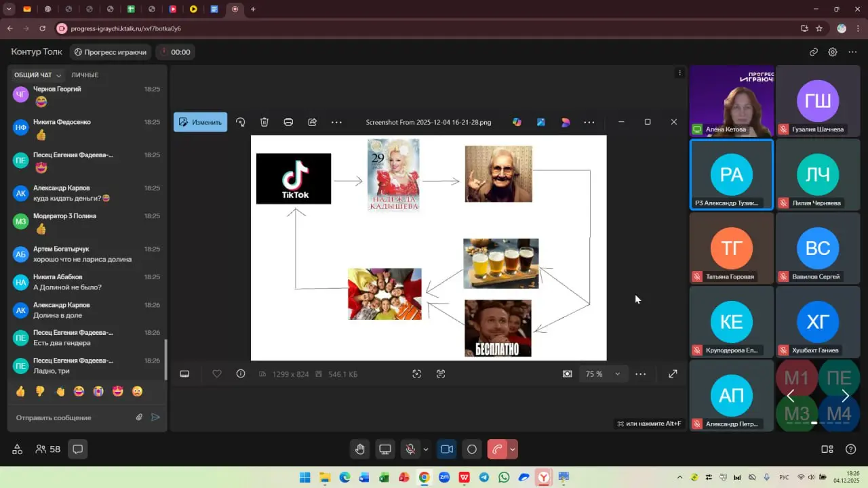Unmute the microphone
This screenshot has height=488, width=868.
[410, 449]
